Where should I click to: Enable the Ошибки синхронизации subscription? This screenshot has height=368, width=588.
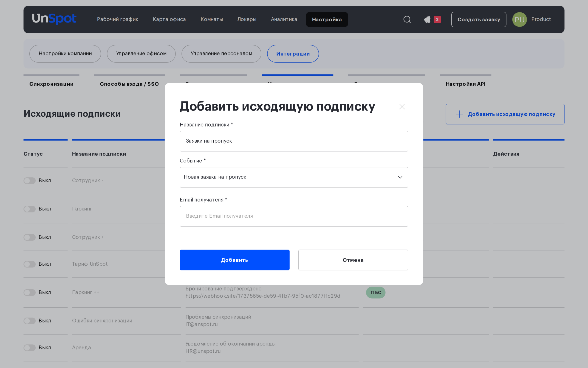(x=30, y=321)
